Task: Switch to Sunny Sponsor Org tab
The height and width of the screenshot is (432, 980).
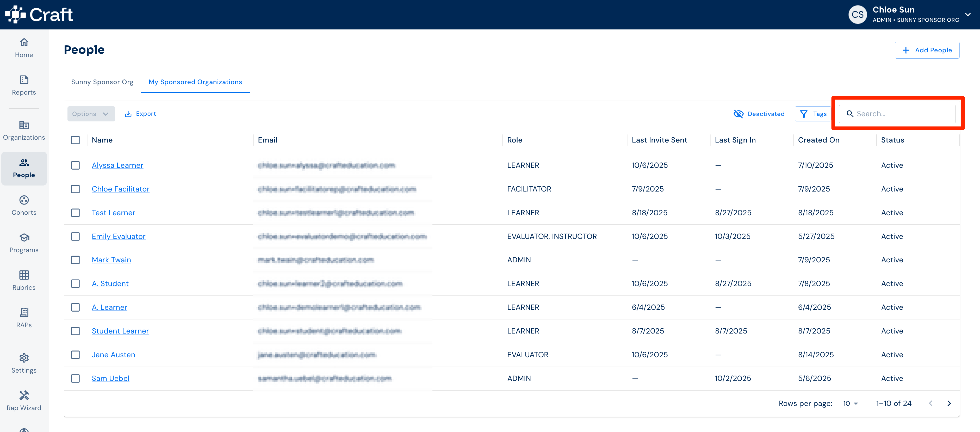Action: (x=102, y=82)
